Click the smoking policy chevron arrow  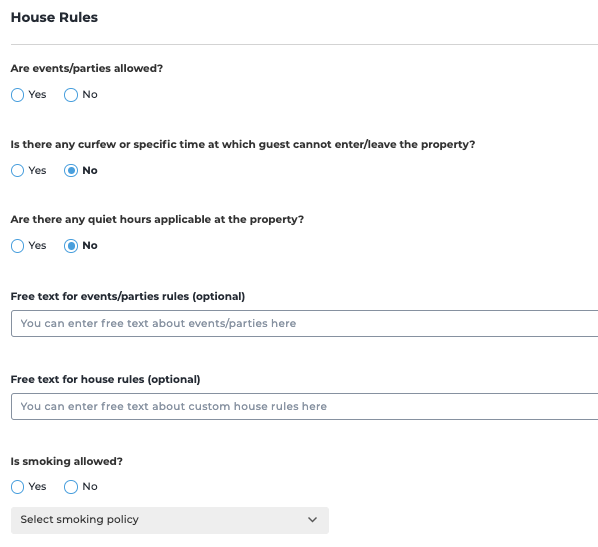pyautogui.click(x=312, y=520)
